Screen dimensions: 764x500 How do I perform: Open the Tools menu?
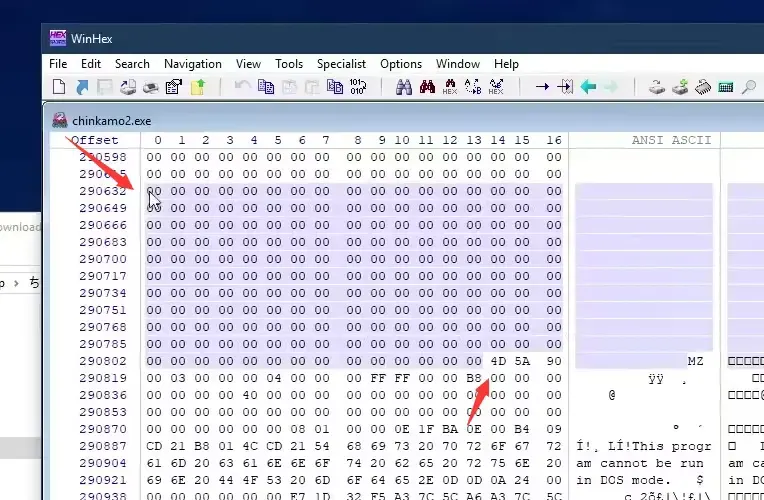(x=289, y=64)
